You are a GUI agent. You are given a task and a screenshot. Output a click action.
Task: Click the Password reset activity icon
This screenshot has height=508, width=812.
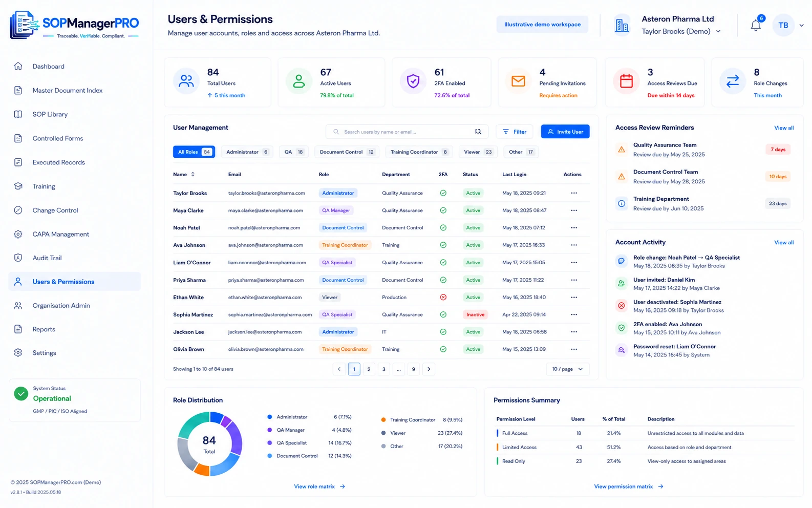[622, 350]
